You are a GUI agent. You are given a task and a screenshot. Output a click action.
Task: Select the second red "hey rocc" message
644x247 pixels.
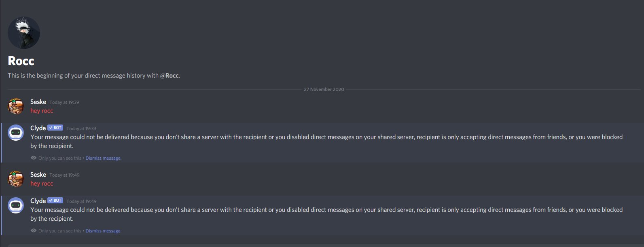pyautogui.click(x=42, y=184)
